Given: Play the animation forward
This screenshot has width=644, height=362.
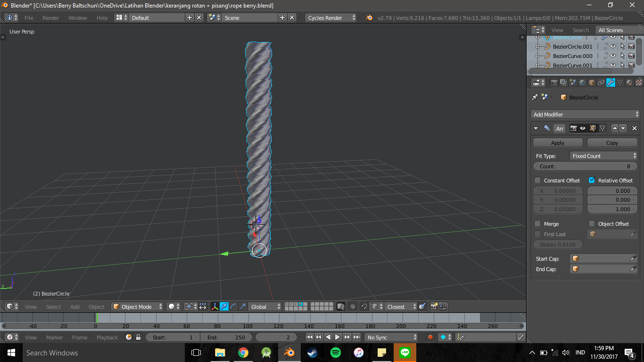Looking at the screenshot, I should (338, 337).
